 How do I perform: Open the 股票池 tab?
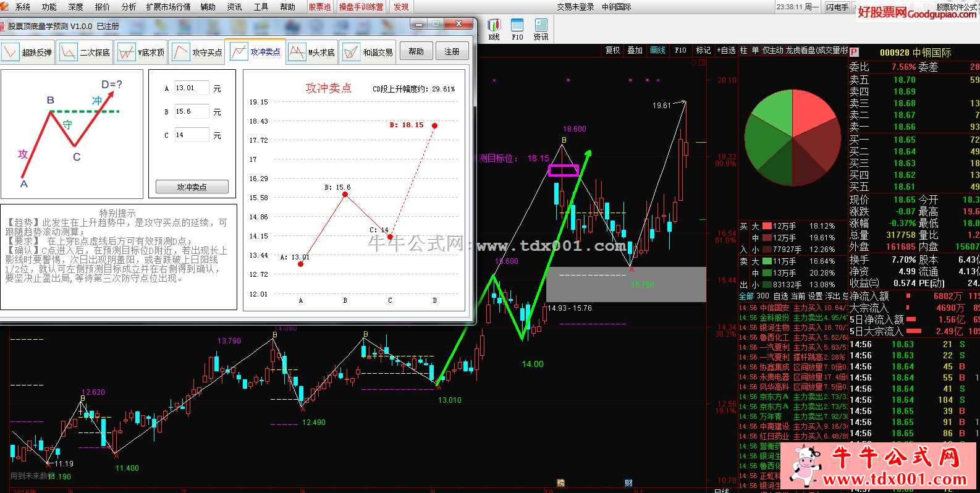(319, 7)
